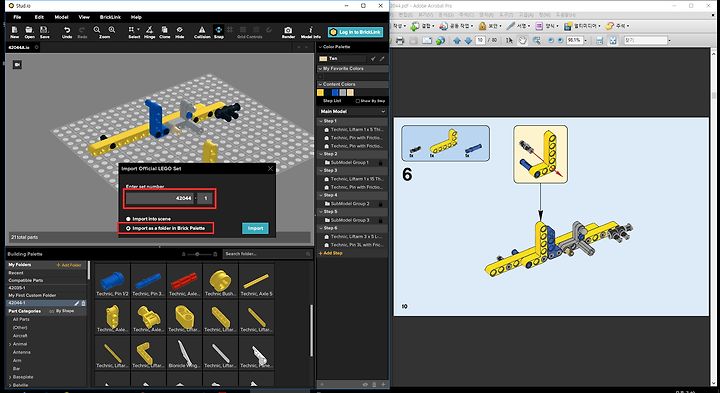Screen dimensions: 720x393
Task: Toggle the Snap tool
Action: pos(219,31)
